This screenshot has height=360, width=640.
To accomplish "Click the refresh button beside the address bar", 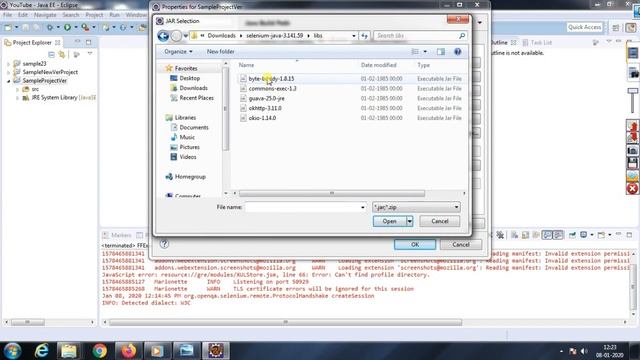I will (364, 36).
